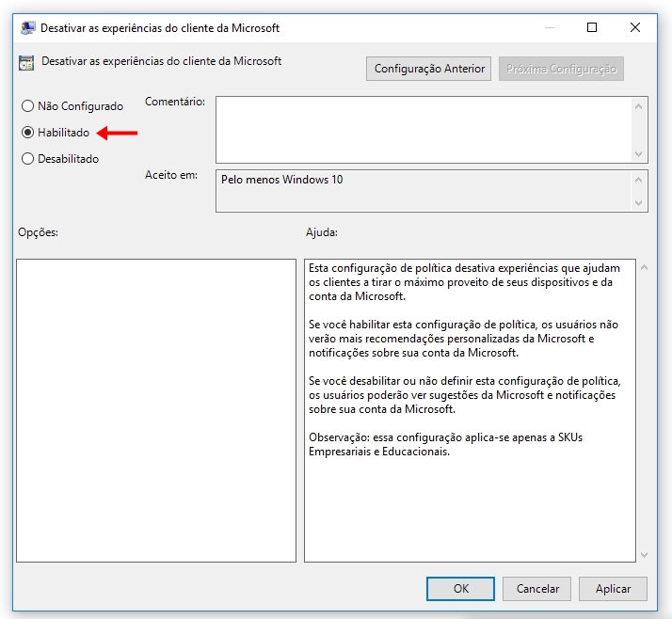Click the title bar window icon
672x619 pixels.
pyautogui.click(x=28, y=28)
